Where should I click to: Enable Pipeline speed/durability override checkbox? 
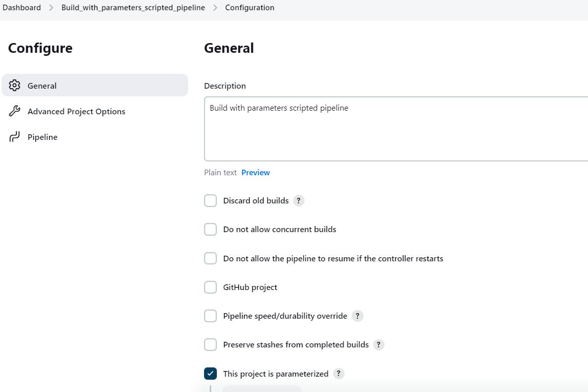(x=211, y=316)
